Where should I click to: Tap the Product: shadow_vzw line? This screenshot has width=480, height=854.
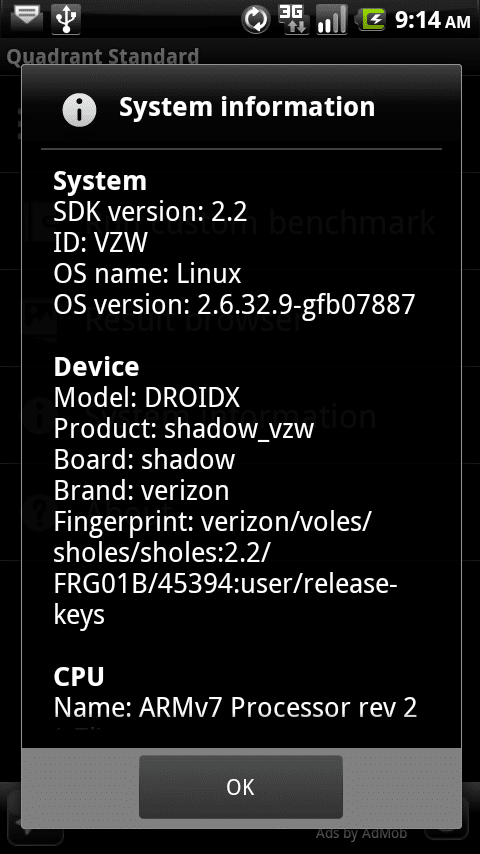(x=184, y=429)
